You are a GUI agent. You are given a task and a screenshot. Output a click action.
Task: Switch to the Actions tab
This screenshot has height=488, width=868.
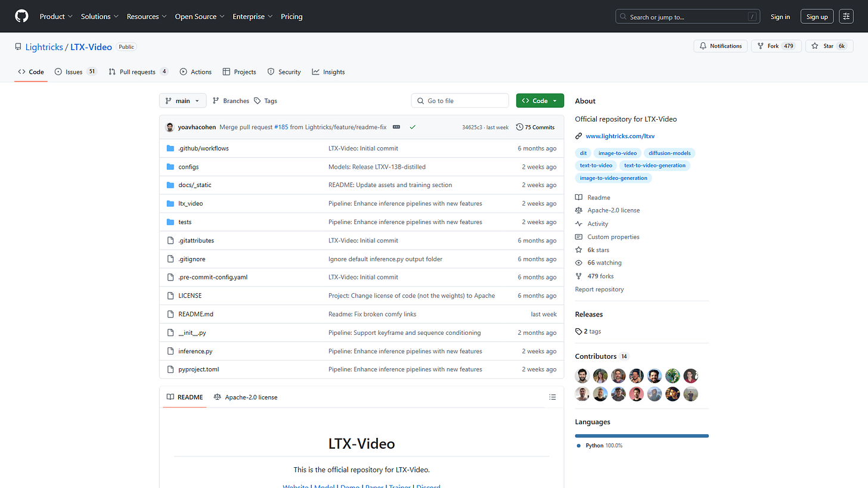pyautogui.click(x=196, y=72)
